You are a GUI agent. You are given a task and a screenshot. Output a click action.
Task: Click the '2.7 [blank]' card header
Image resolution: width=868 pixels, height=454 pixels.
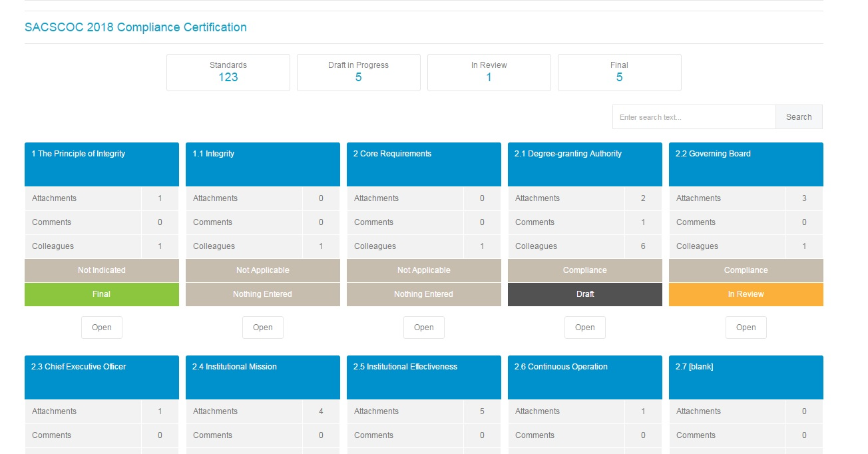(x=746, y=377)
